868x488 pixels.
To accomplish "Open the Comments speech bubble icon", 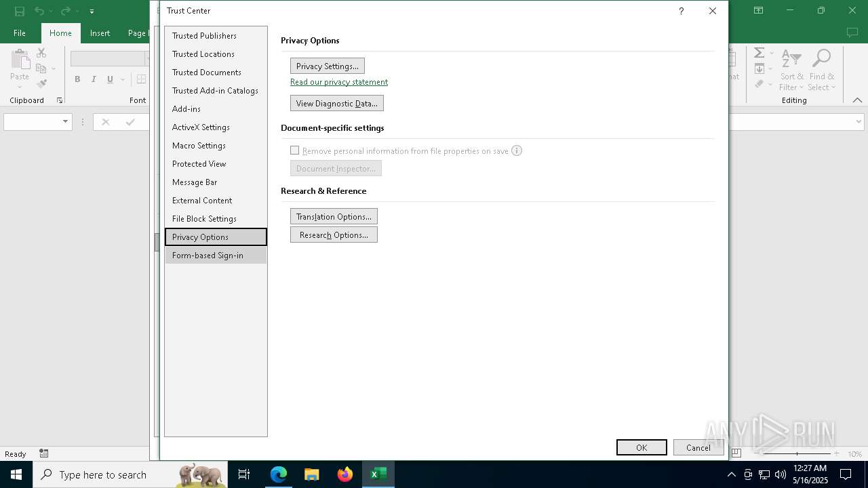I will (852, 33).
